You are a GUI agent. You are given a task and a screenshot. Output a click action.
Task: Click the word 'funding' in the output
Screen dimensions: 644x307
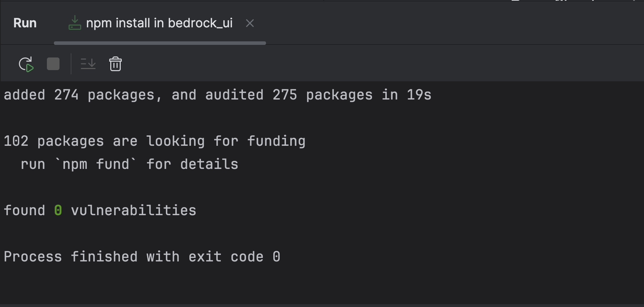276,141
